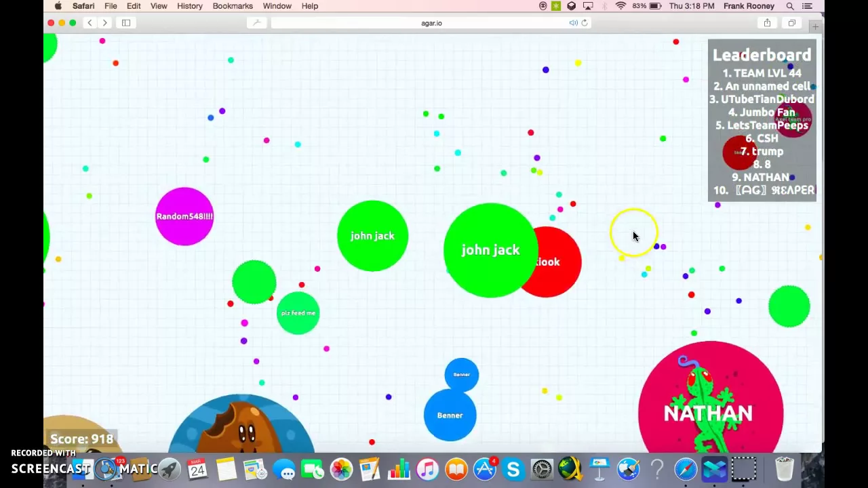
Task: Open Launchpad rocket in the Dock
Action: (169, 469)
